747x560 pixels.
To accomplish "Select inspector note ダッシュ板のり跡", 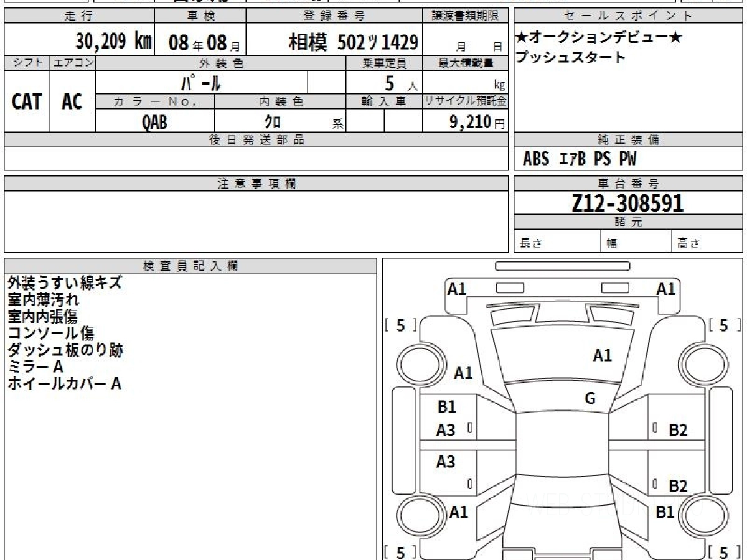I will 65,350.
